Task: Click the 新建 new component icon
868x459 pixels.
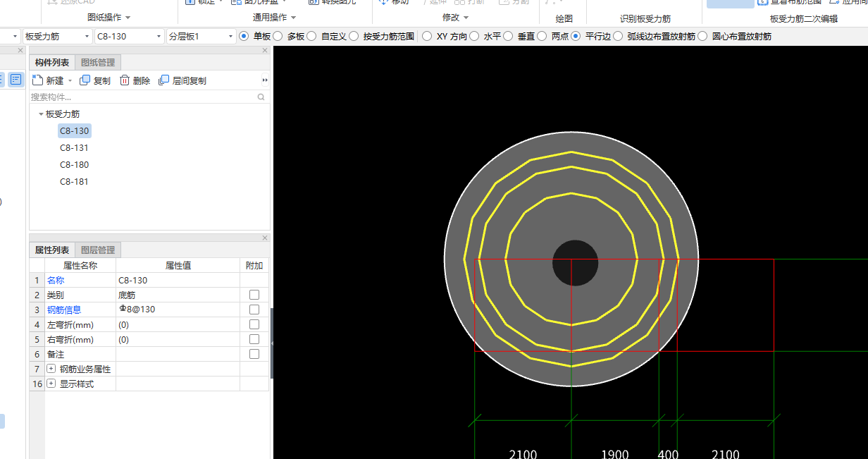Action: (x=37, y=80)
